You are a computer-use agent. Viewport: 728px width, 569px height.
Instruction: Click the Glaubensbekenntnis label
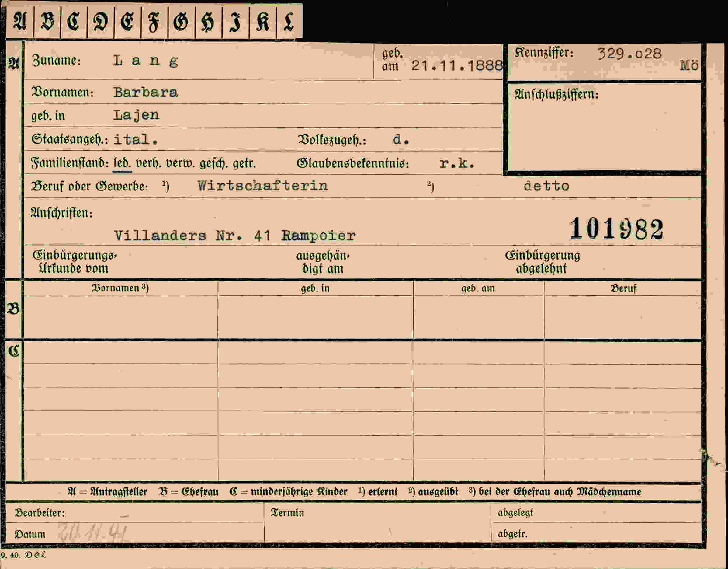[x=353, y=163]
